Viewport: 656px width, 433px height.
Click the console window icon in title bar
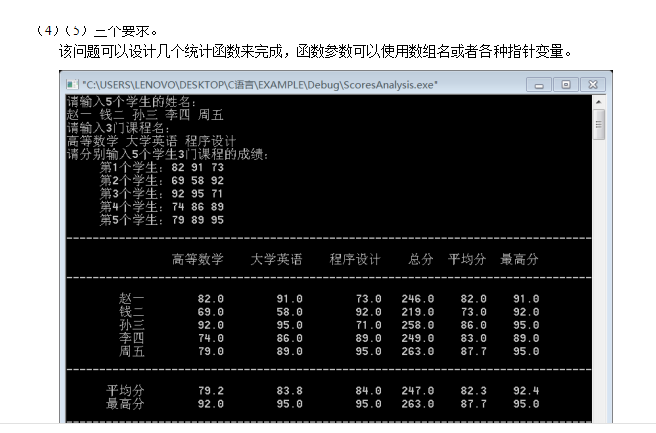point(72,85)
